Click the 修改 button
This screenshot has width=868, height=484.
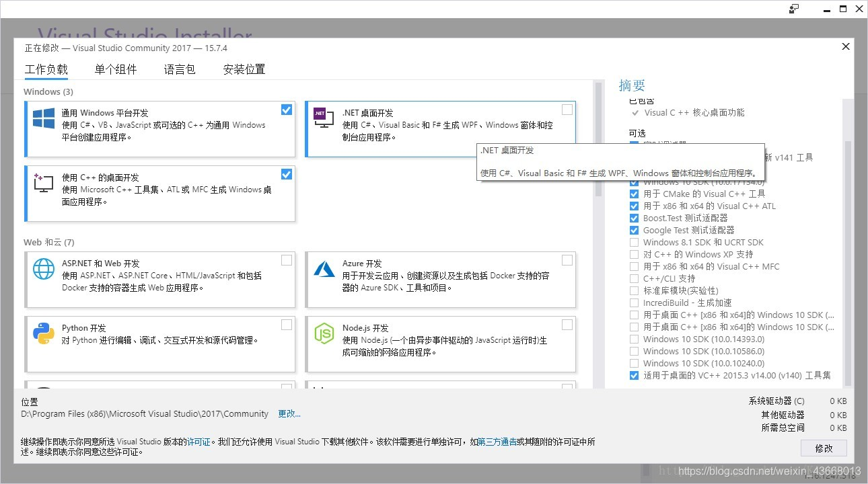click(824, 448)
